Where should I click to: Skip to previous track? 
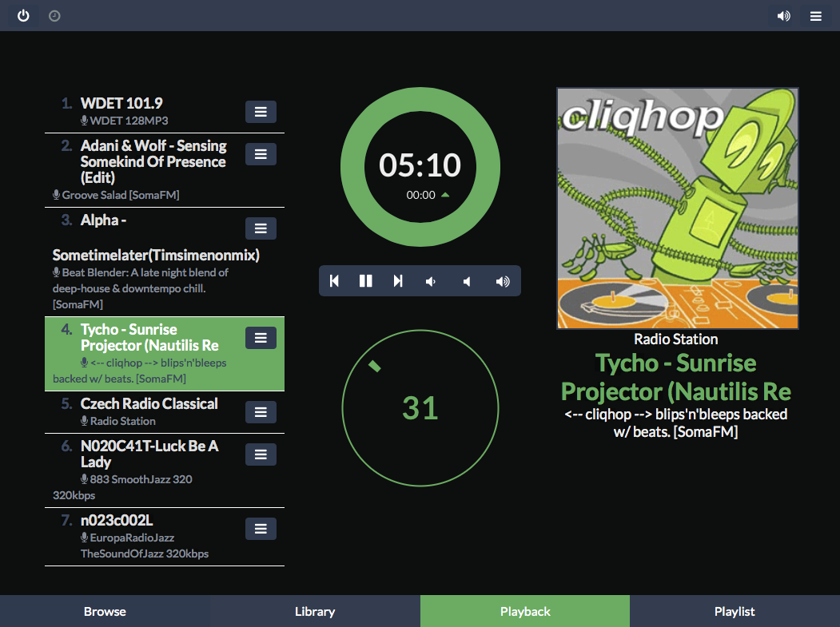[x=334, y=281]
